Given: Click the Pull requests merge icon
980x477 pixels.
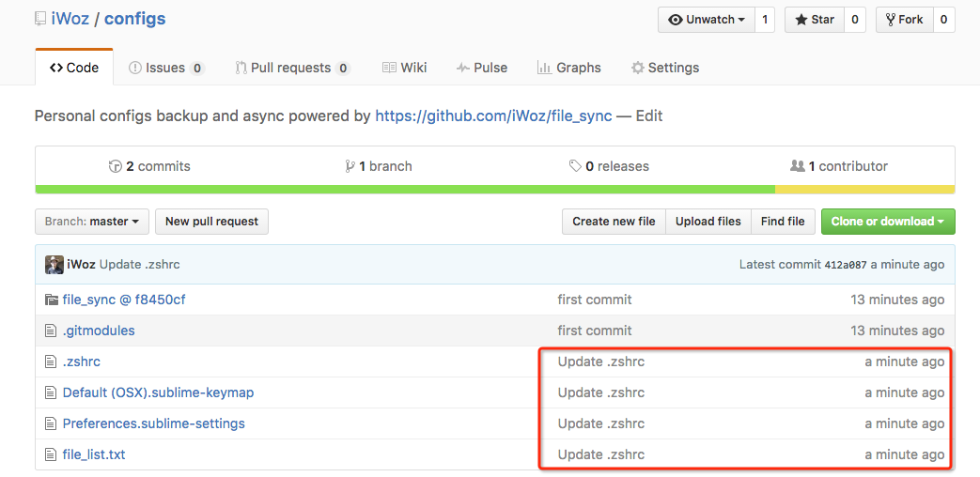Looking at the screenshot, I should tap(241, 68).
